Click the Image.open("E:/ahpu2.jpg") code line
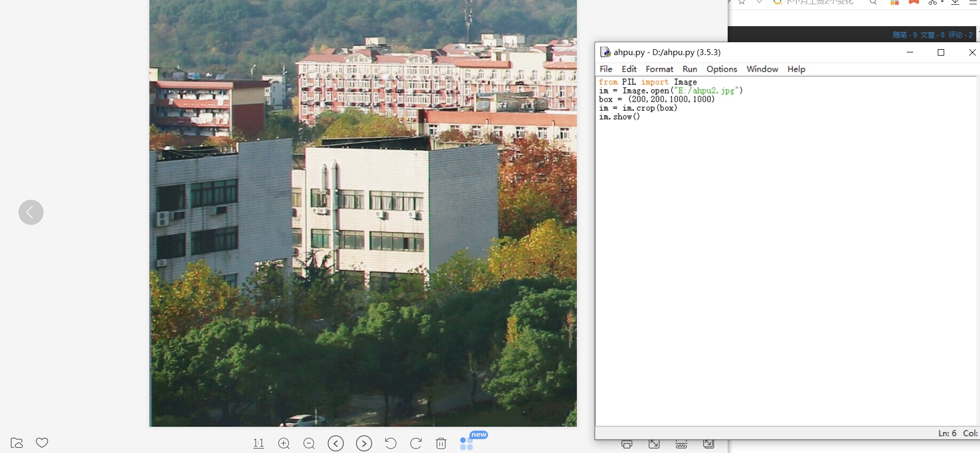Viewport: 980px width, 453px height. (x=671, y=90)
